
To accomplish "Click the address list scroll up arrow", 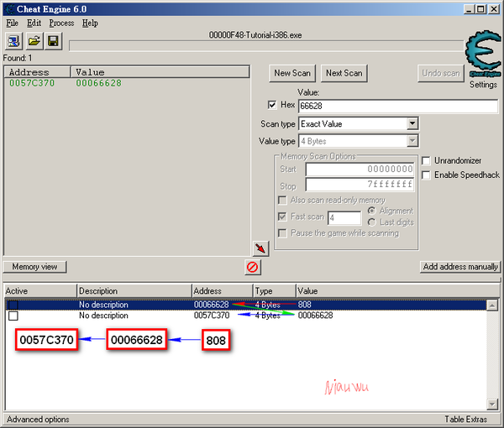I will [x=492, y=305].
